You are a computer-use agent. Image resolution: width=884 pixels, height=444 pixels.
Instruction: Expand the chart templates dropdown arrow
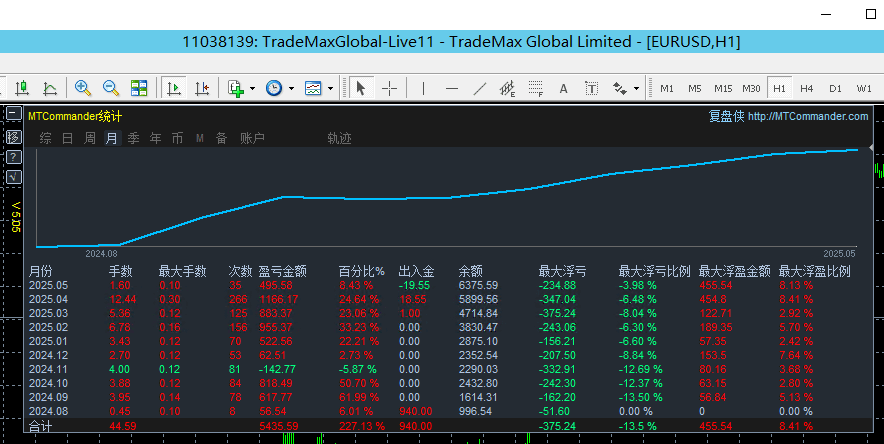331,88
